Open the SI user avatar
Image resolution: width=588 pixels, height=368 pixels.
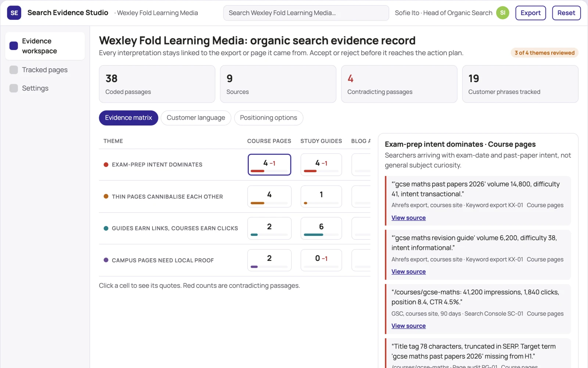point(502,13)
